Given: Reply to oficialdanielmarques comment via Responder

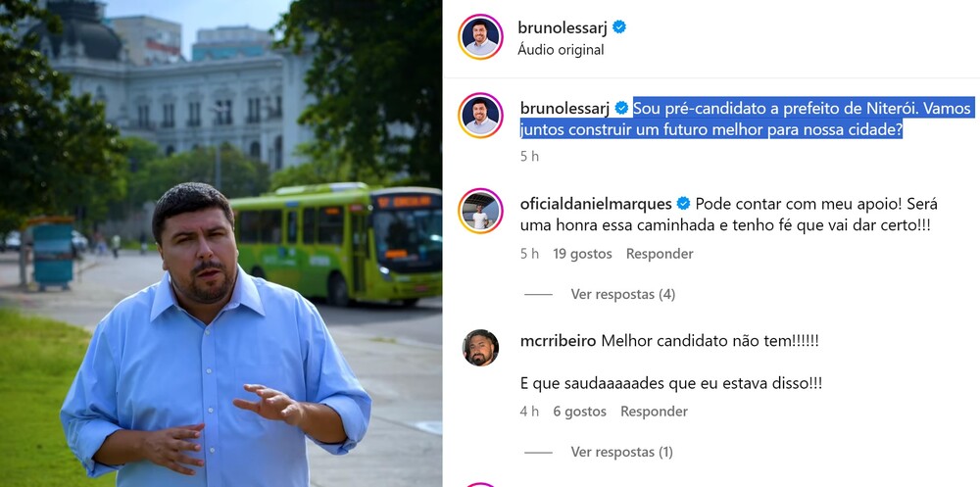Looking at the screenshot, I should [x=660, y=254].
